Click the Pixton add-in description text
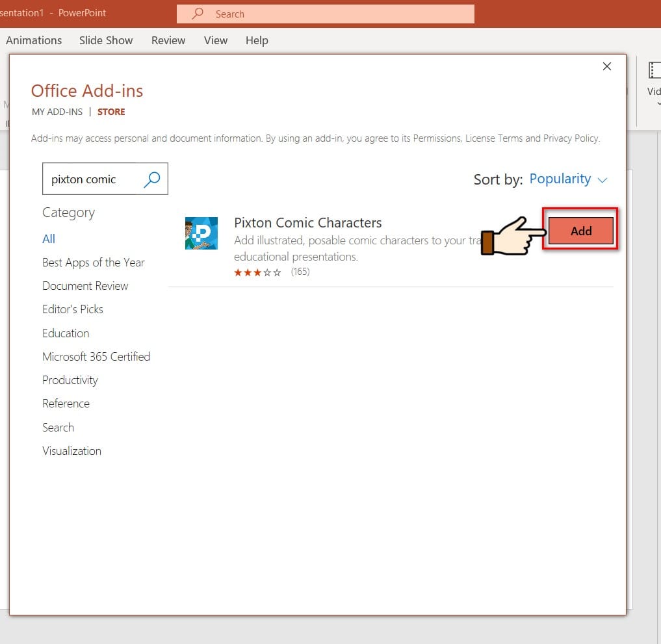661x644 pixels. (357, 249)
